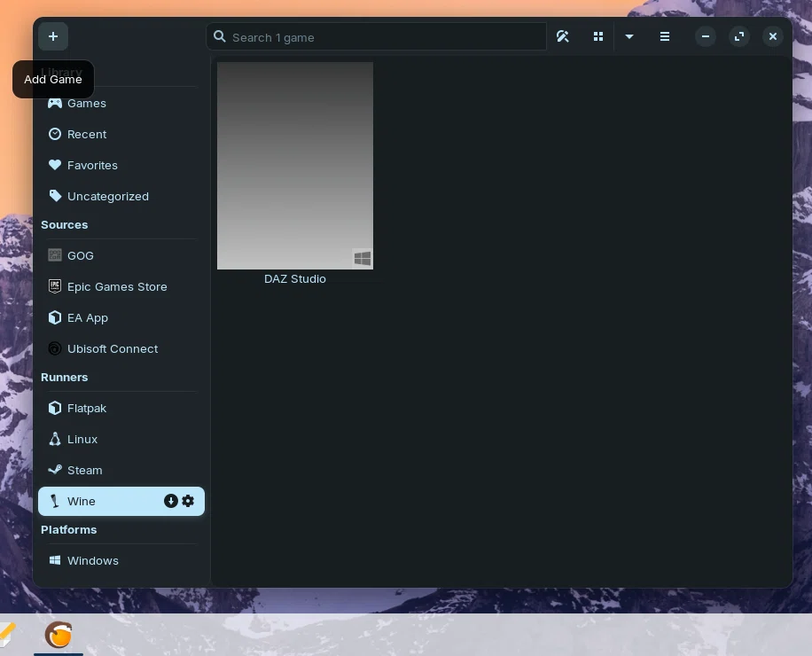Screen dimensions: 812x656
Task: Select the Flatpak runner
Action: coord(121,408)
